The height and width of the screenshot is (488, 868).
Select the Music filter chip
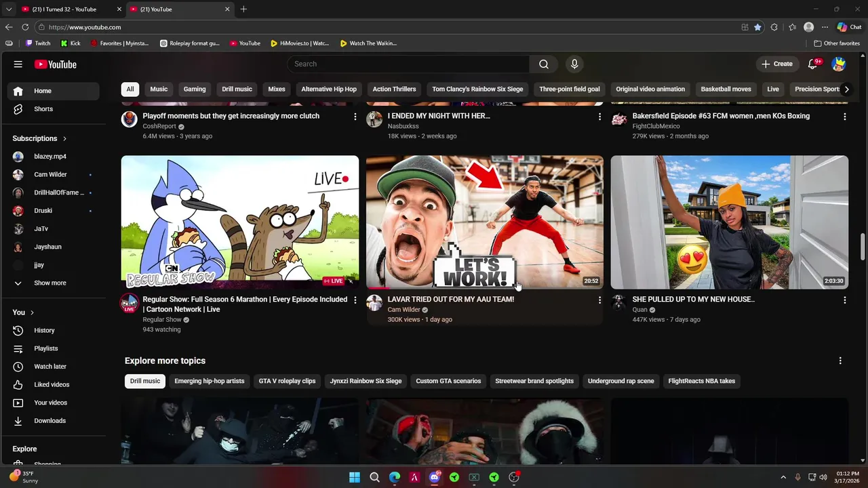pyautogui.click(x=159, y=89)
